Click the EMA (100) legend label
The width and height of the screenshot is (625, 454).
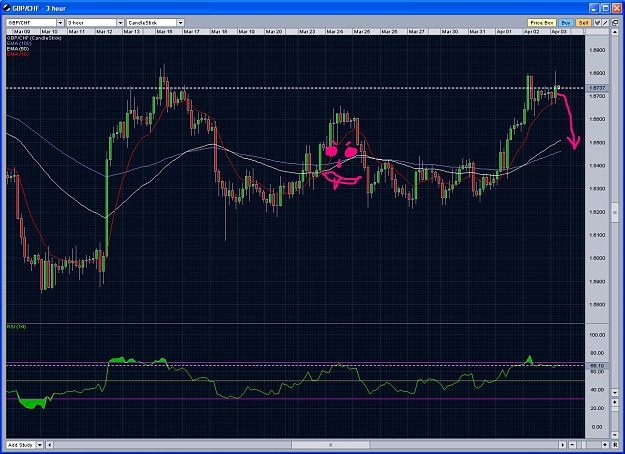click(x=19, y=43)
